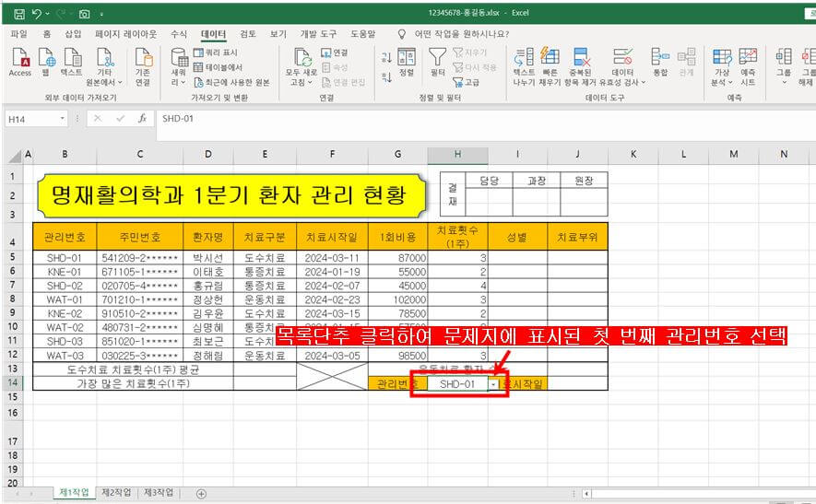816x504 pixels.
Task: Click 예측 시트 (forecast sheet)
Action: pyautogui.click(x=748, y=66)
